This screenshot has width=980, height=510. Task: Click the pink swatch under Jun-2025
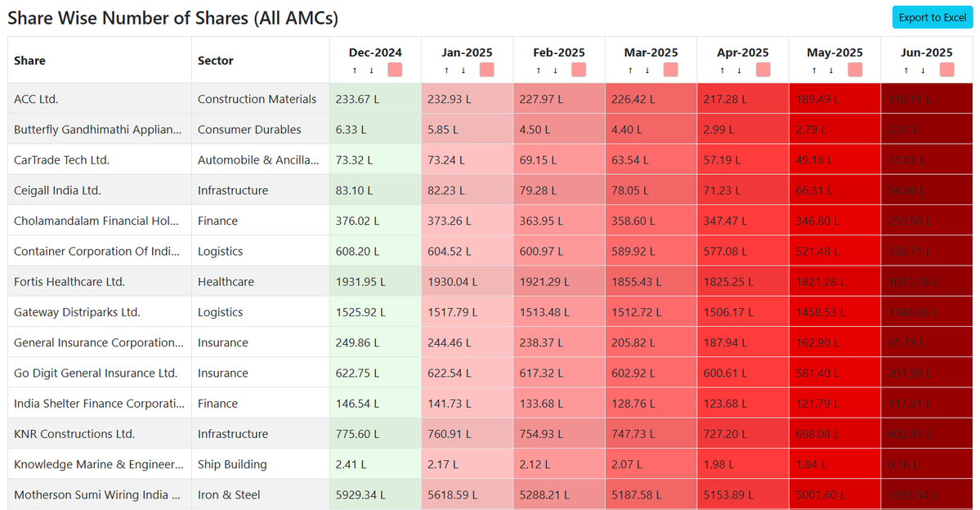946,69
